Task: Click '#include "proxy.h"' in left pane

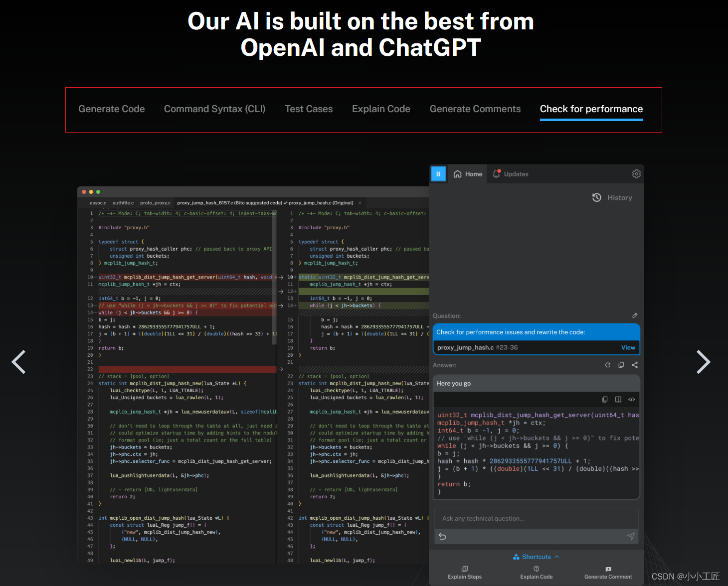Action: (124, 228)
